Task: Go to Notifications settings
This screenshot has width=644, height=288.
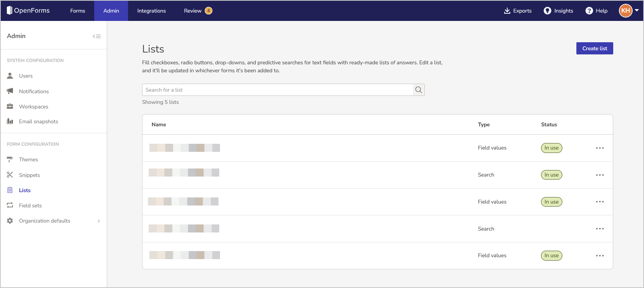Action: (34, 91)
